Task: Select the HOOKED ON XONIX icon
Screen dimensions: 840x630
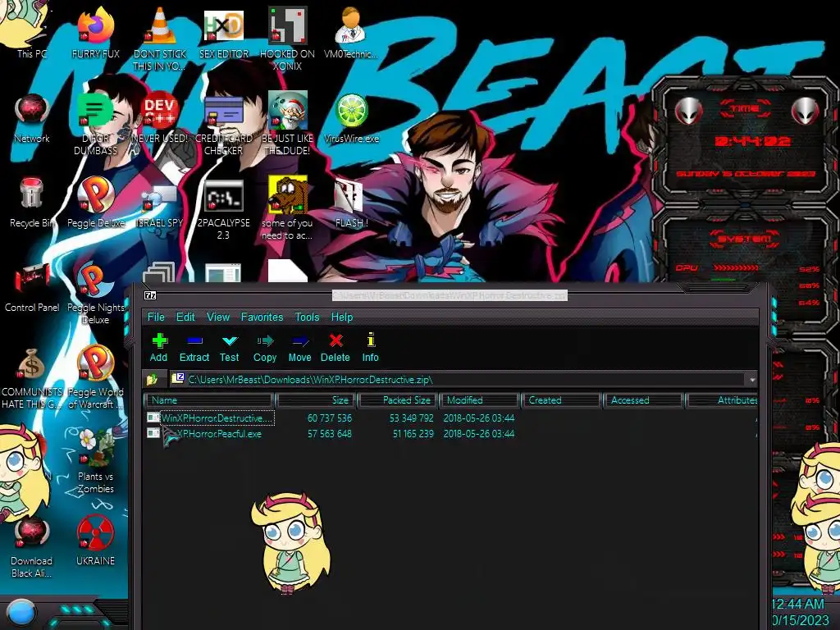Action: pyautogui.click(x=288, y=39)
